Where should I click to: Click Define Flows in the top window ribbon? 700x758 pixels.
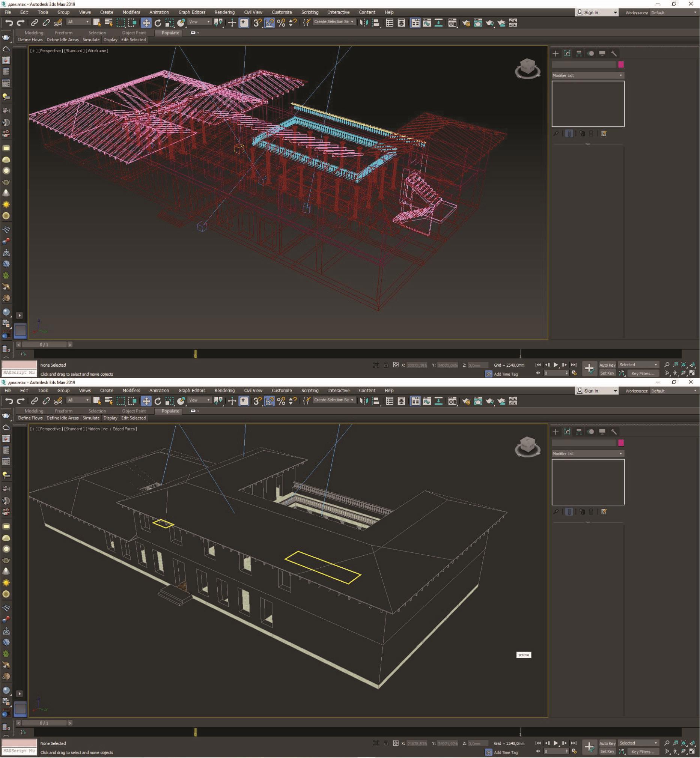pyautogui.click(x=30, y=40)
